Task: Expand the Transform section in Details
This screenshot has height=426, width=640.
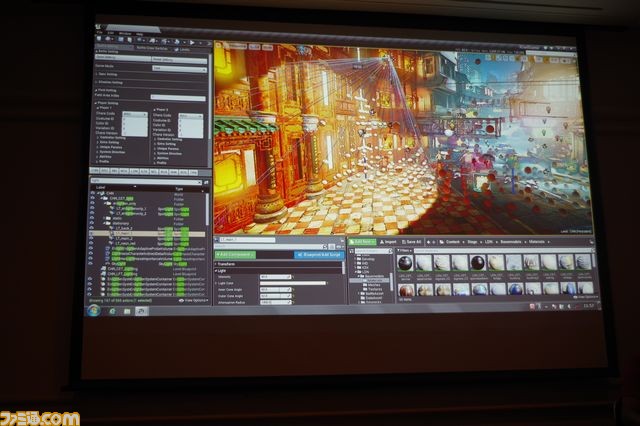Action: click(x=216, y=264)
